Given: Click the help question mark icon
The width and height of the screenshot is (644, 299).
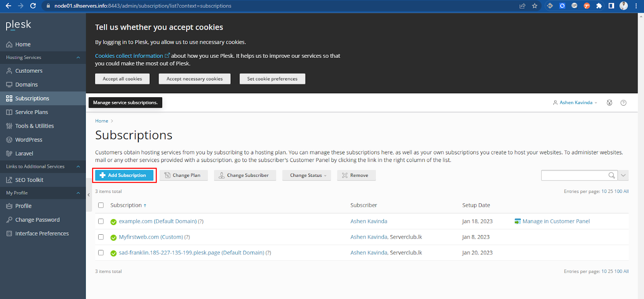Looking at the screenshot, I should click(x=623, y=103).
